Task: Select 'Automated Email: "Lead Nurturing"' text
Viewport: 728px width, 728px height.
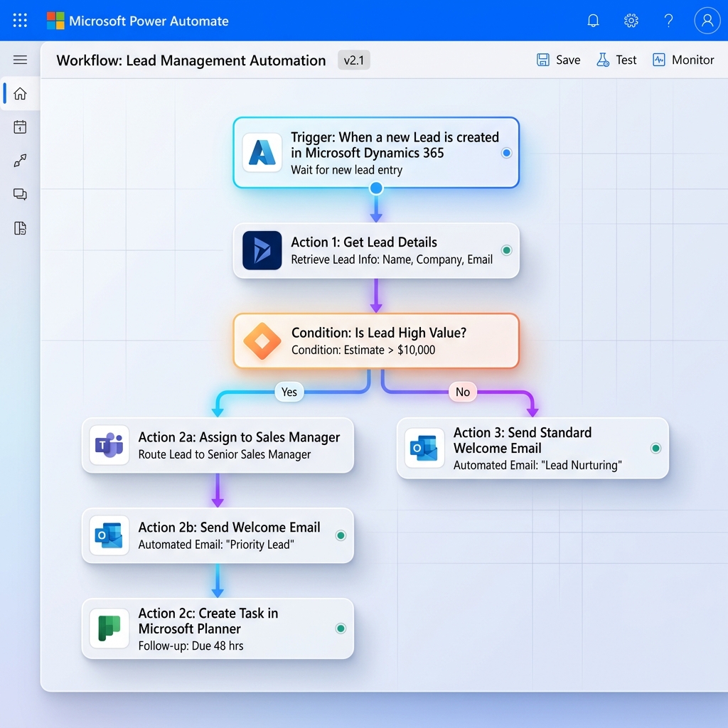Action: tap(537, 465)
